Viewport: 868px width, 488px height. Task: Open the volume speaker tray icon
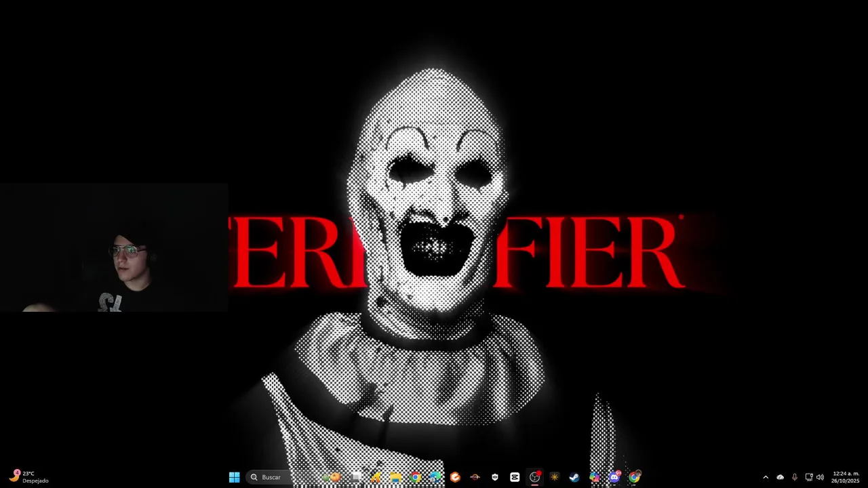[x=820, y=477]
